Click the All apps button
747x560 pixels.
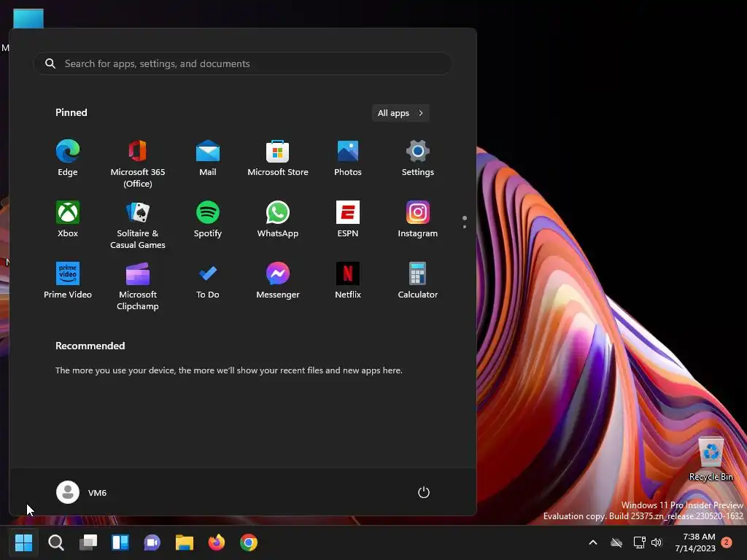[400, 113]
